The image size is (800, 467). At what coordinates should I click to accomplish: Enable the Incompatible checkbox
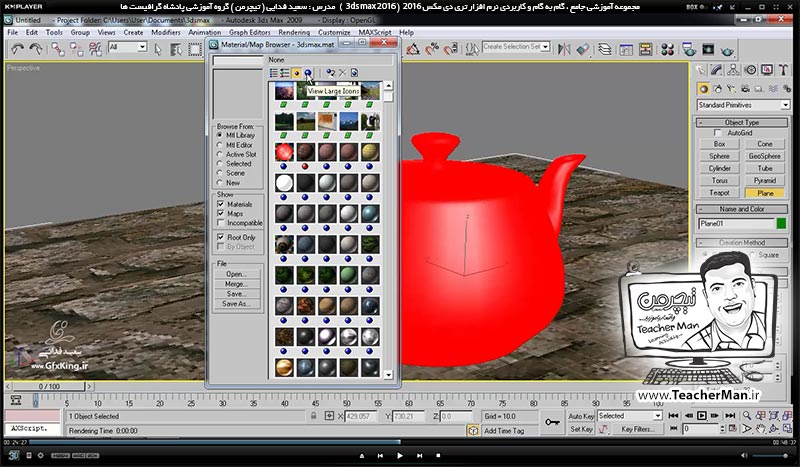220,223
